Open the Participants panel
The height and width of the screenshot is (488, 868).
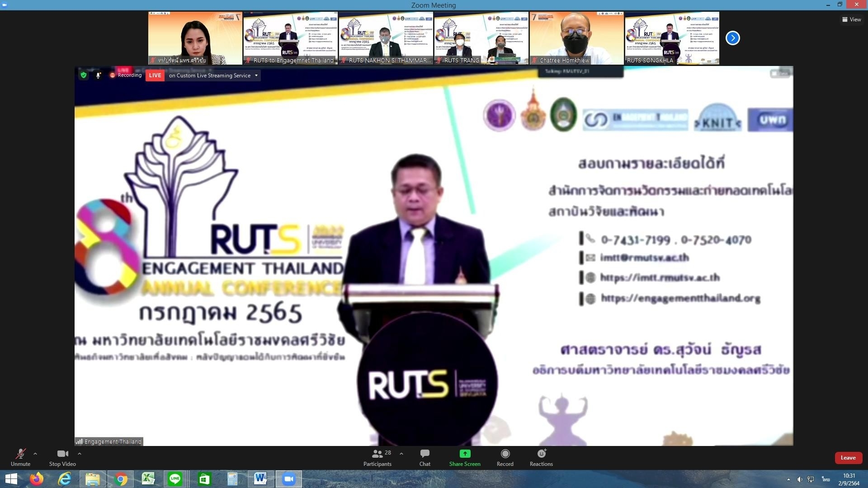tap(377, 457)
